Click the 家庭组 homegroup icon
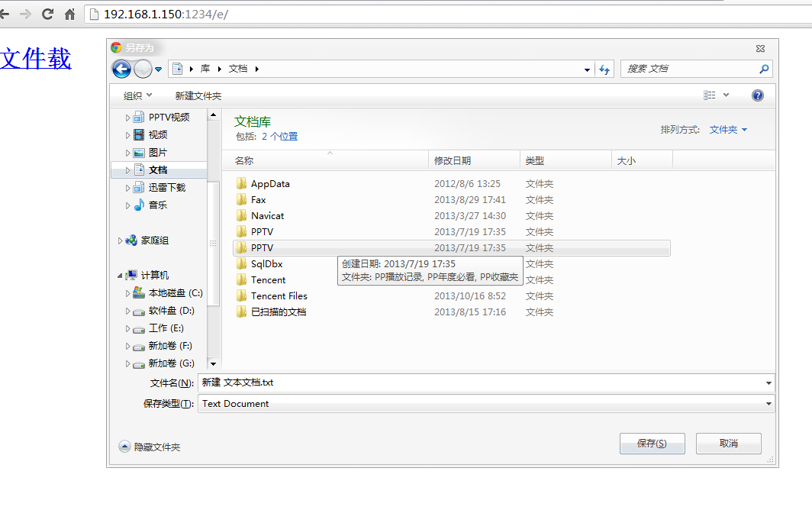This screenshot has width=812, height=510. (x=131, y=240)
